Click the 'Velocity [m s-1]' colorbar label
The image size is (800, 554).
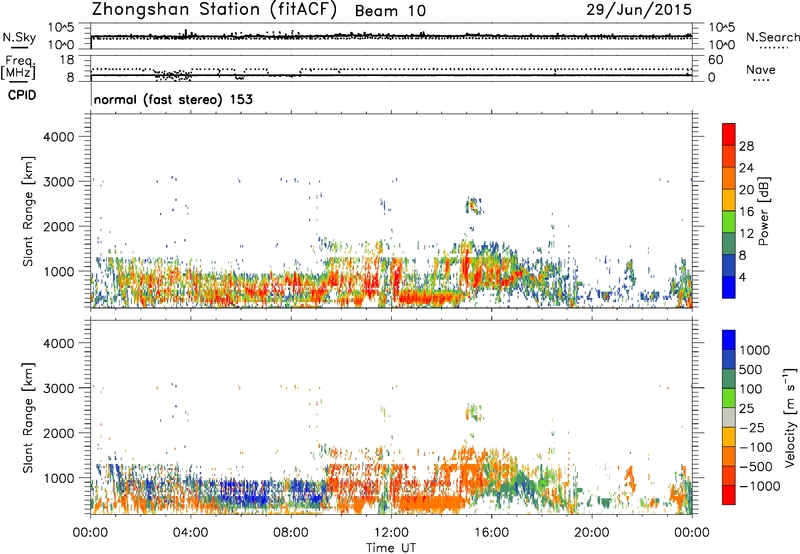tap(790, 417)
